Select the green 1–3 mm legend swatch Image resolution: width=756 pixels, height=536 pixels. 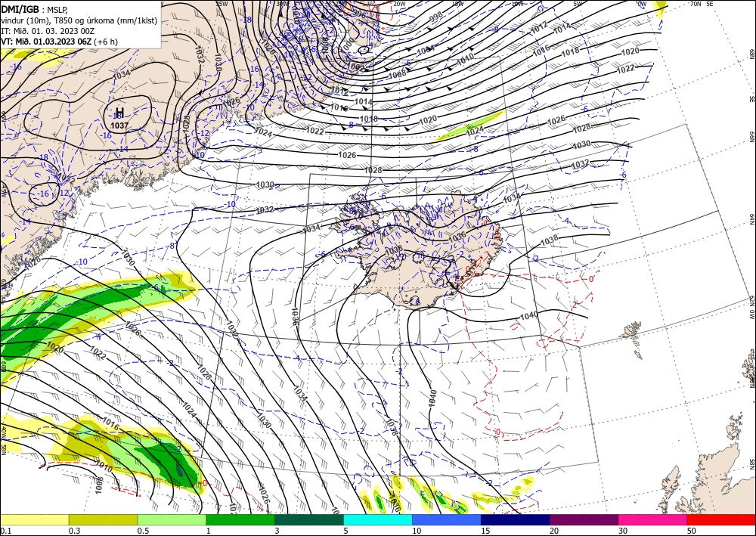(240, 519)
